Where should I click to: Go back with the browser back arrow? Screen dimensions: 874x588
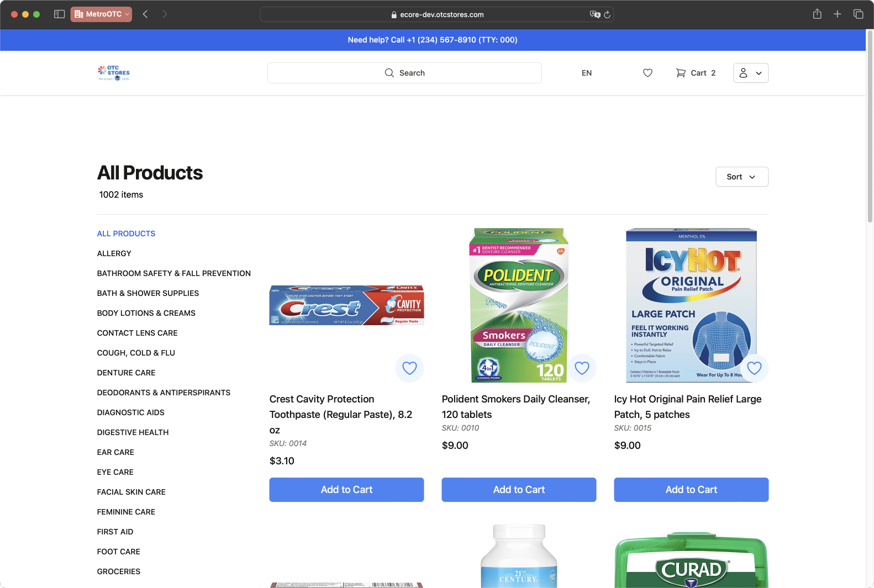(x=145, y=14)
